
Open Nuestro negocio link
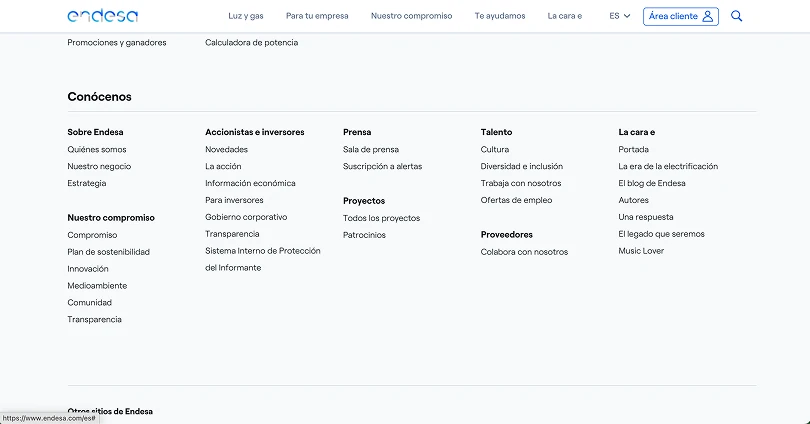(x=99, y=166)
